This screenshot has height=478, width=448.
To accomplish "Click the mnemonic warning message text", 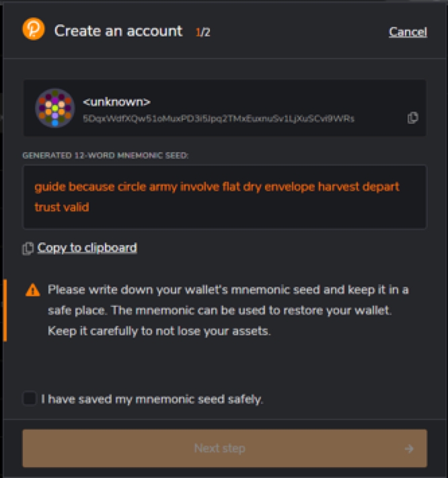I will coord(228,310).
